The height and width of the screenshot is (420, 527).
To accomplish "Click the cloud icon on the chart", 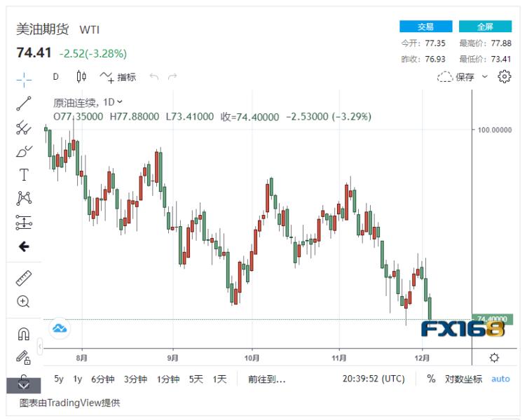I will [x=60, y=328].
